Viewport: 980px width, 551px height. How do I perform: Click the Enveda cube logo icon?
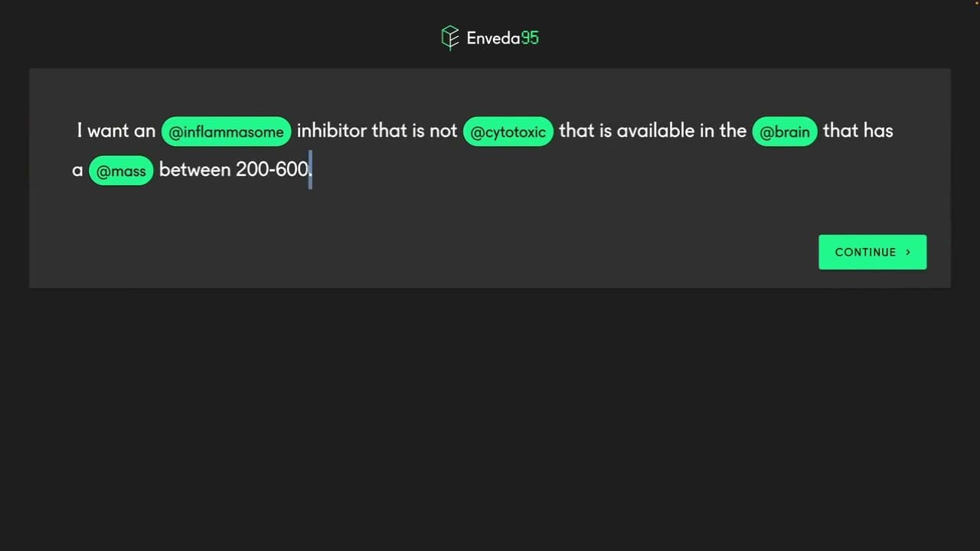(449, 37)
